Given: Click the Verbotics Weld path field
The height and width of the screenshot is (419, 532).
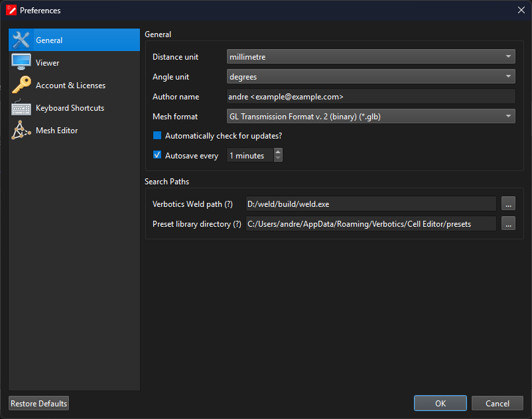Looking at the screenshot, I should tap(371, 204).
